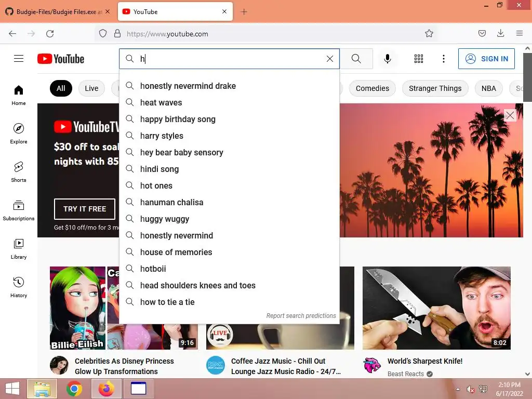Close the Budgie-Files browser tab
The width and height of the screenshot is (532, 399).
(x=107, y=11)
